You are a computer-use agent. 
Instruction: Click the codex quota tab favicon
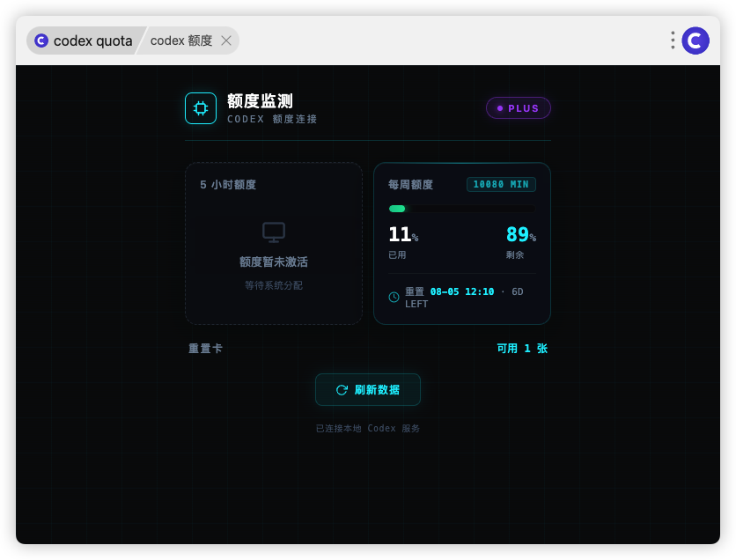(41, 41)
